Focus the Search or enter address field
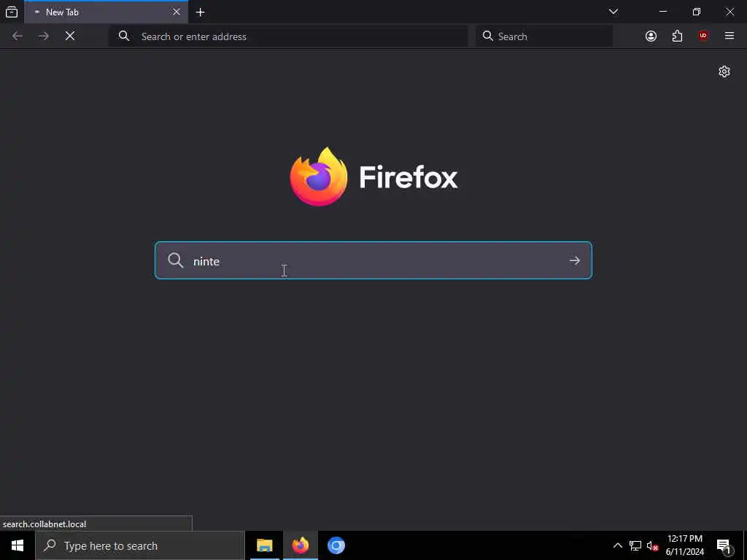Screen dimensions: 747x560 [x=288, y=36]
